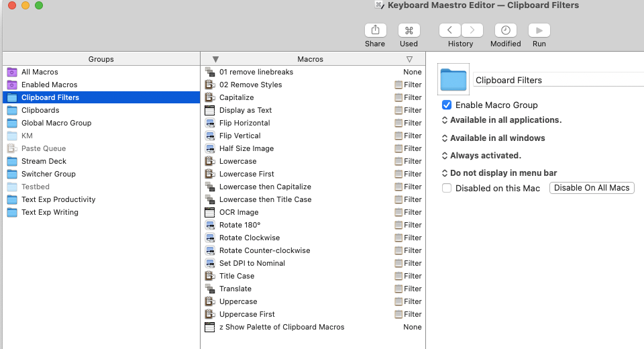This screenshot has height=349, width=644.
Task: Click the hollow triangle in Macros header
Action: [x=409, y=59]
